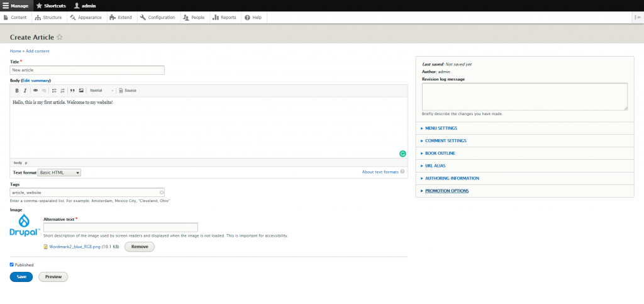Screen dimensions: 644x304
Task: Open the Normal paragraph format dropdown
Action: click(102, 91)
